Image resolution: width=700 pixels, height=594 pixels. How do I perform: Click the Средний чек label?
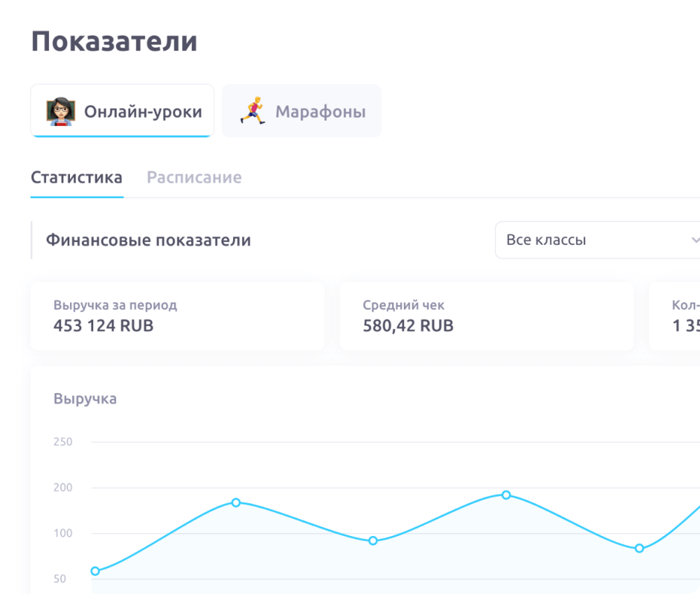pyautogui.click(x=404, y=305)
